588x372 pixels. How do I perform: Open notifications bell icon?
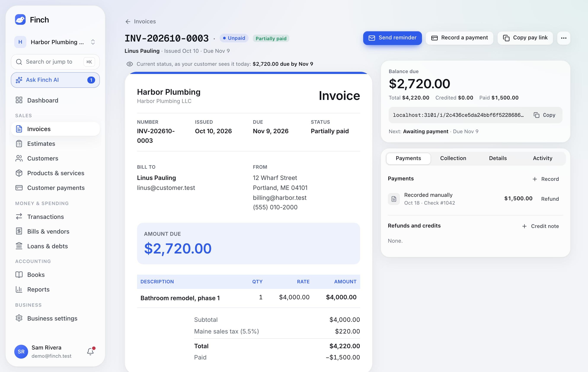pyautogui.click(x=91, y=351)
